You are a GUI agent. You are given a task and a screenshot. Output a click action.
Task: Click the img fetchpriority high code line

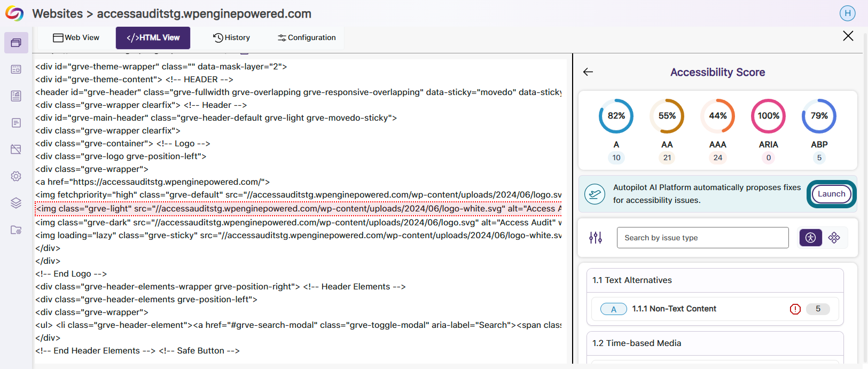(x=299, y=195)
